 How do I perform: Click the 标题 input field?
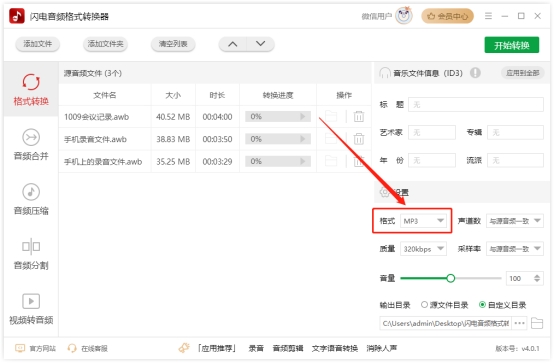[x=476, y=105]
